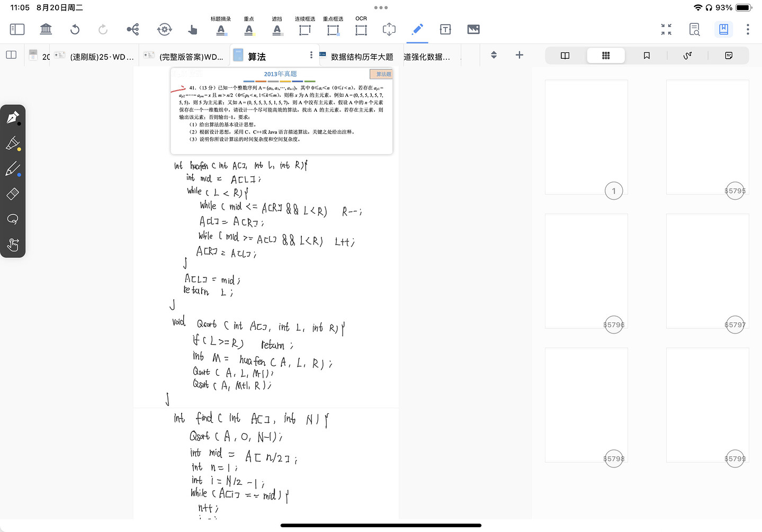
Task: Open options dots on 算法 tab
Action: 311,55
